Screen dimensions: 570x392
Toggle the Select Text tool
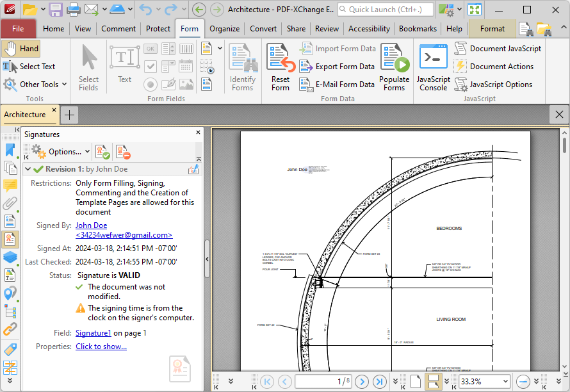29,67
